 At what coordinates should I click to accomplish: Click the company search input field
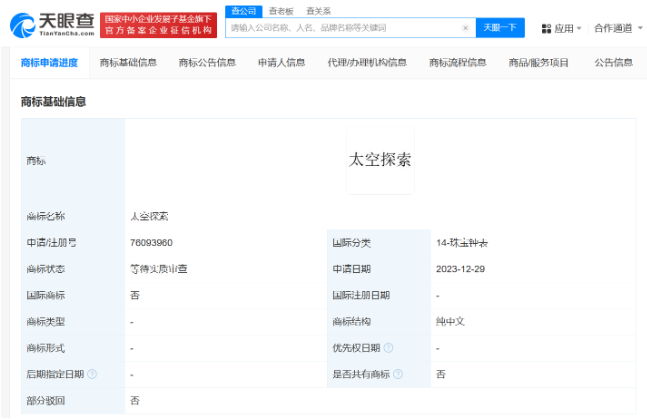(345, 28)
